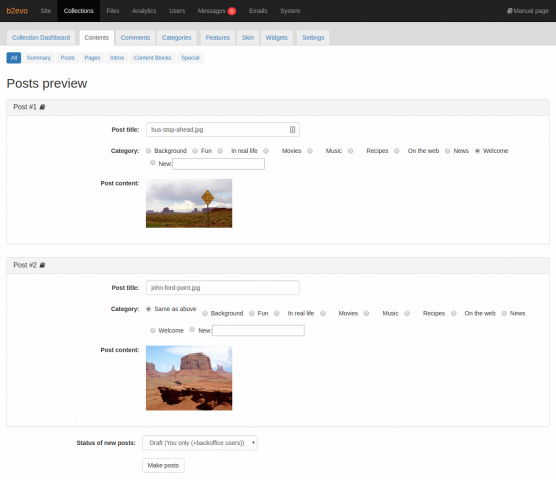Select the Pages sub-tab

92,58
